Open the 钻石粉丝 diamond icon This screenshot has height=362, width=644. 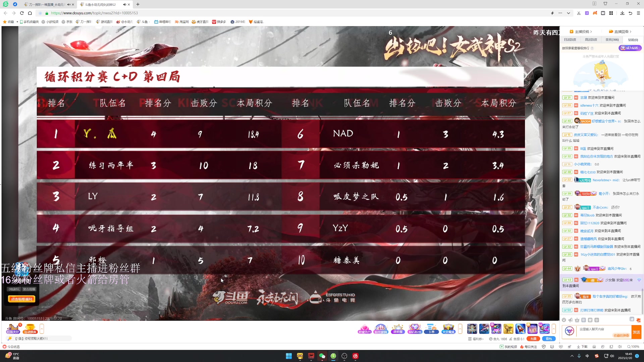pyautogui.click(x=415, y=329)
